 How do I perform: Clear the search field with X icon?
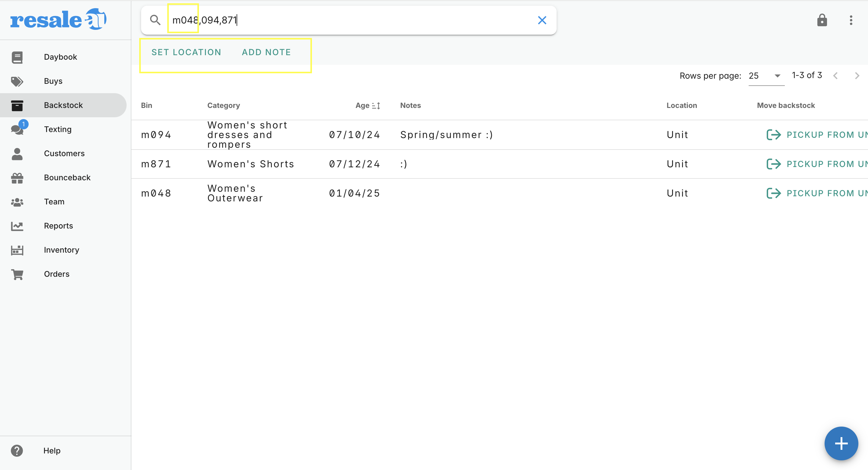tap(542, 20)
